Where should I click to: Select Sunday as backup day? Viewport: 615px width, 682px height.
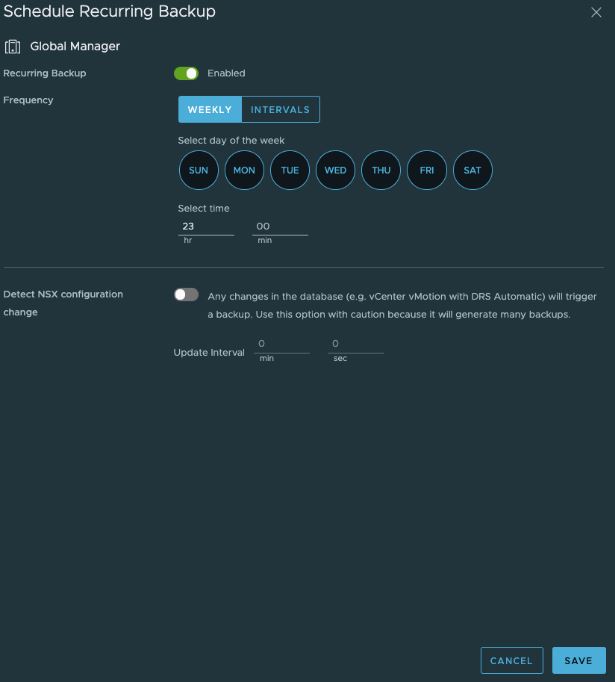198,170
